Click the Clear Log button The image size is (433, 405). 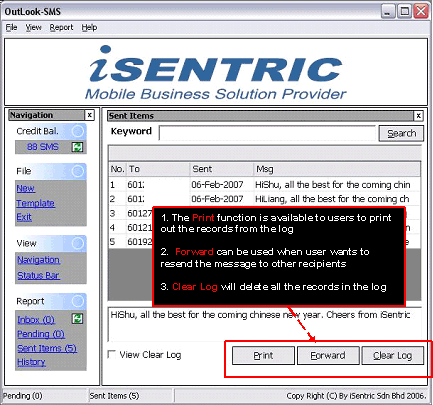pos(393,355)
